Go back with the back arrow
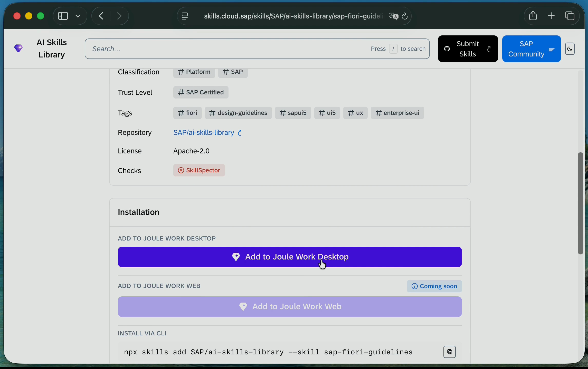The image size is (588, 369). (101, 16)
